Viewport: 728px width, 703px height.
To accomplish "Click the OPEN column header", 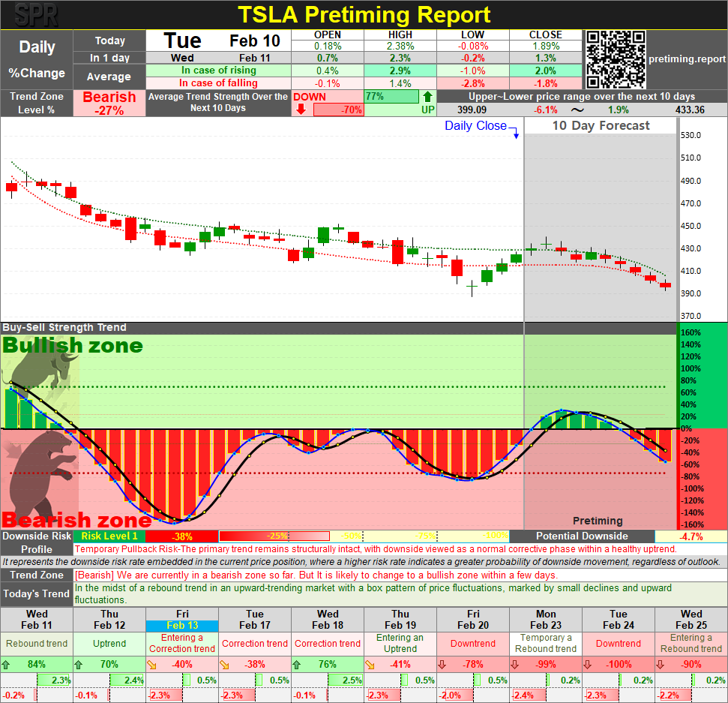I will click(x=328, y=35).
